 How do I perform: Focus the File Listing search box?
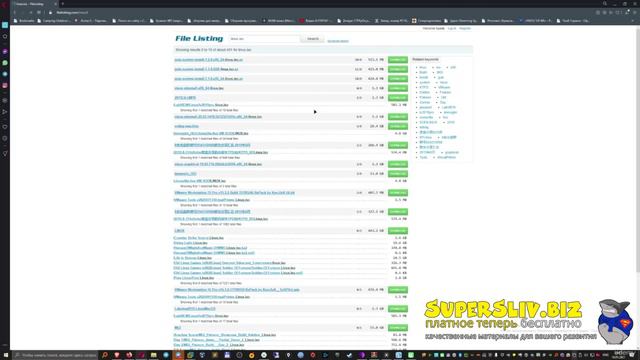(264, 39)
